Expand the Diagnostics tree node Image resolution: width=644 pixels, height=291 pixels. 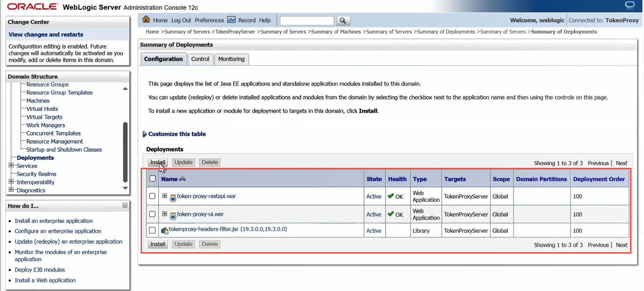click(x=11, y=190)
